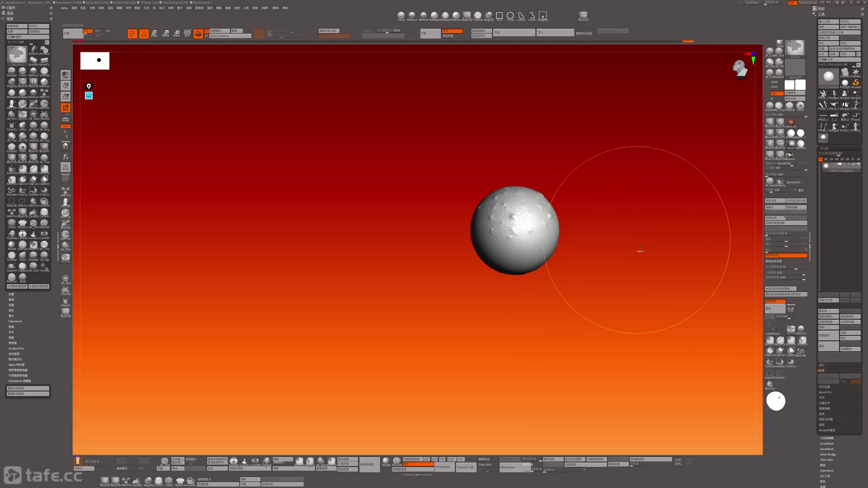
Task: Click the main white color swatch
Action: click(x=800, y=85)
